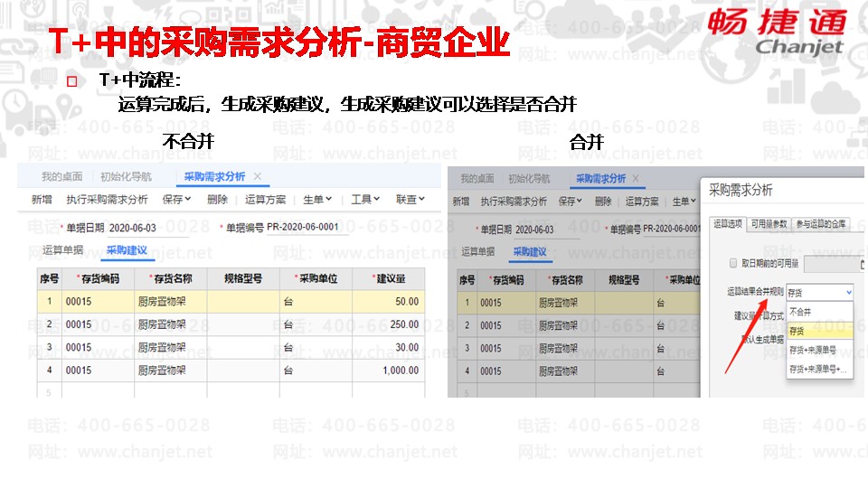This screenshot has height=488, width=868.
Task: Select the 1,000.00 建议量 cell
Action: click(389, 371)
